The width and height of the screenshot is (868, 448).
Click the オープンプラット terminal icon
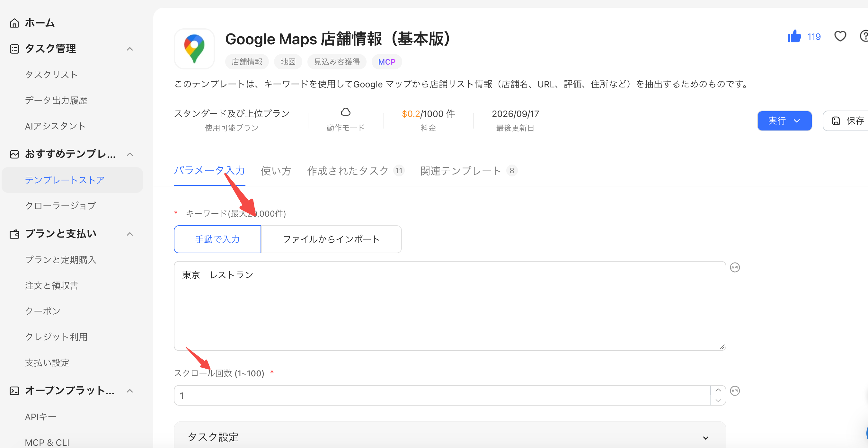pos(14,391)
